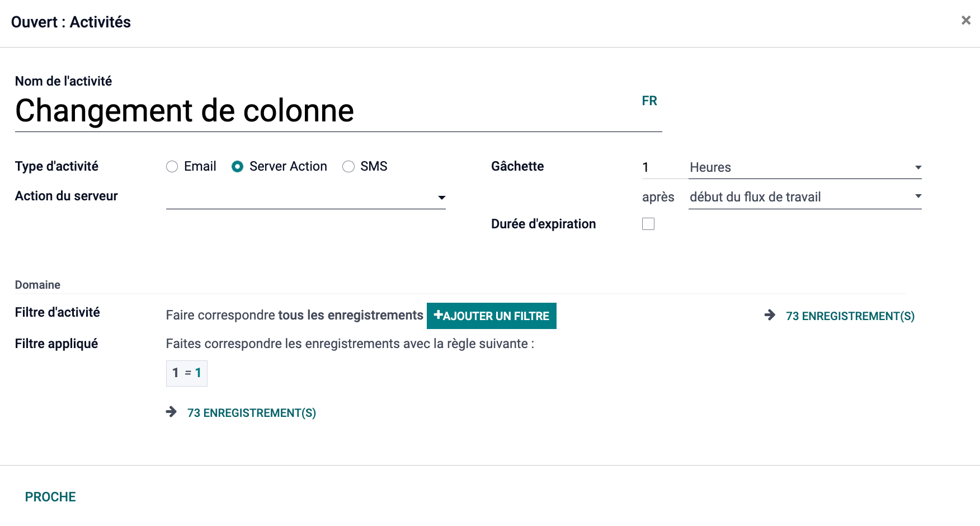980x526 pixels.
Task: Select the Email activity type
Action: click(x=172, y=166)
